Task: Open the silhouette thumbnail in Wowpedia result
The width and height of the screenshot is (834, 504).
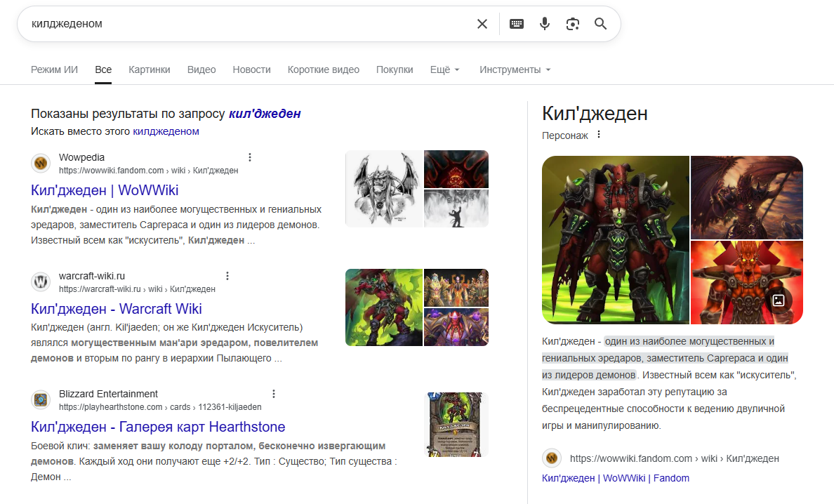Action: pos(456,208)
